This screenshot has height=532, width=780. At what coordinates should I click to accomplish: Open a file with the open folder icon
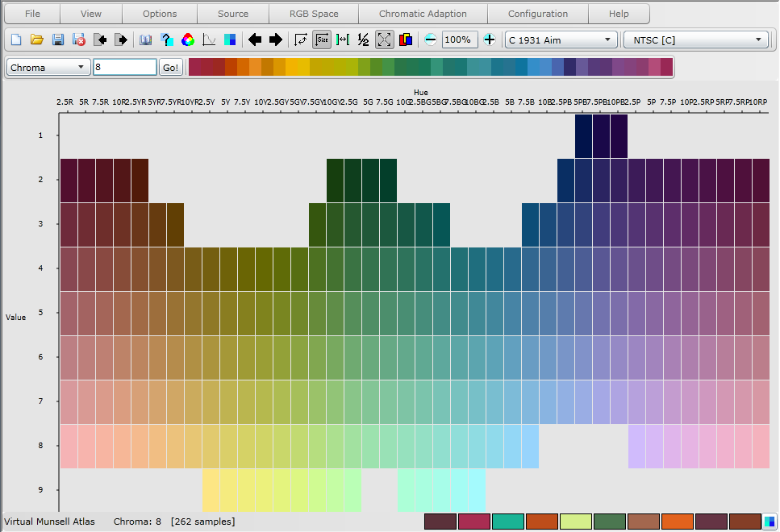click(37, 39)
